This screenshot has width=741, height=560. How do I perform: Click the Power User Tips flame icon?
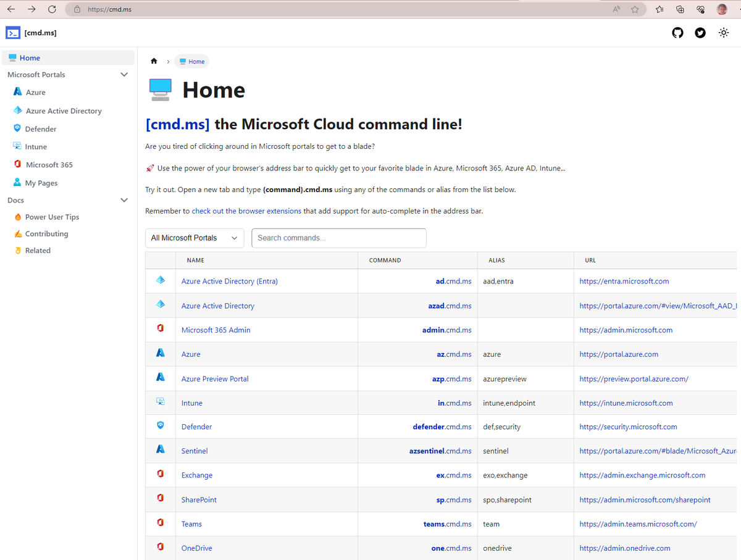(18, 217)
